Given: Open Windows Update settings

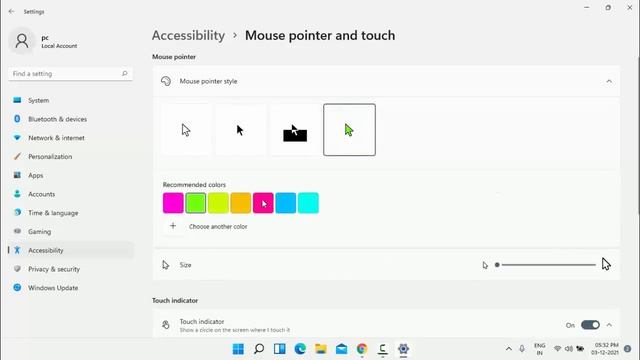Looking at the screenshot, I should [x=70, y=288].
